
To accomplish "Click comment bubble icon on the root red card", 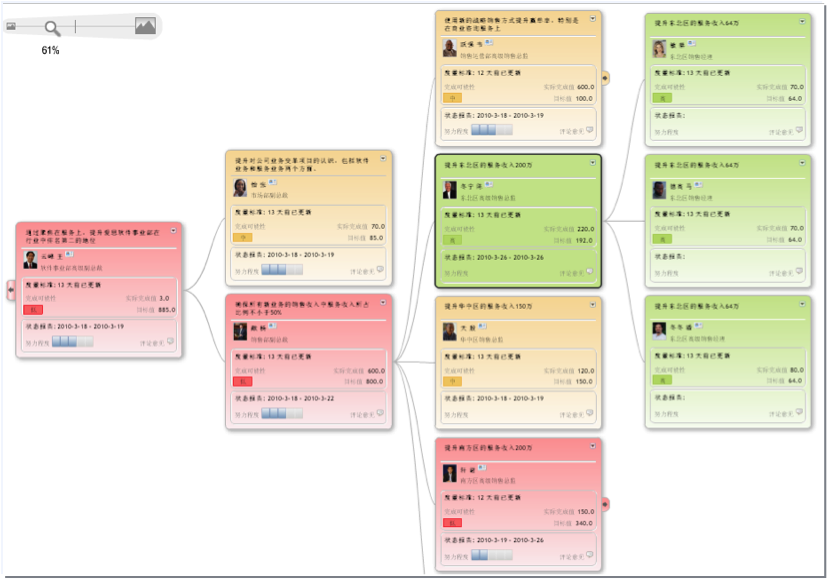I will click(x=170, y=341).
